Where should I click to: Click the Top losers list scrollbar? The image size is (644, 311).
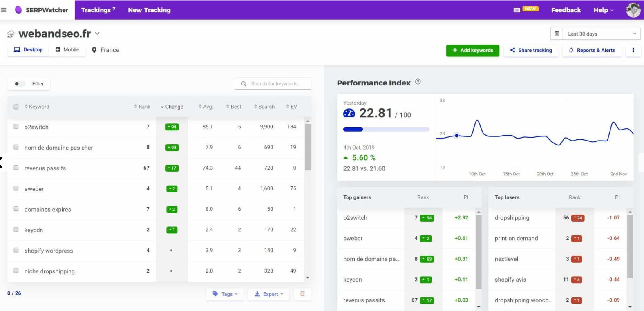630,246
